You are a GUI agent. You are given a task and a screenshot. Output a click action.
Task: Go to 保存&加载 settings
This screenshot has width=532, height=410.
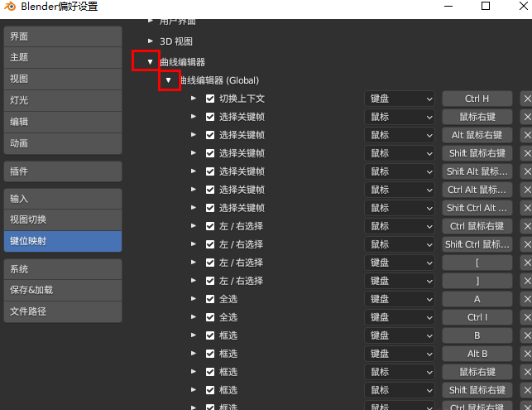tap(63, 290)
